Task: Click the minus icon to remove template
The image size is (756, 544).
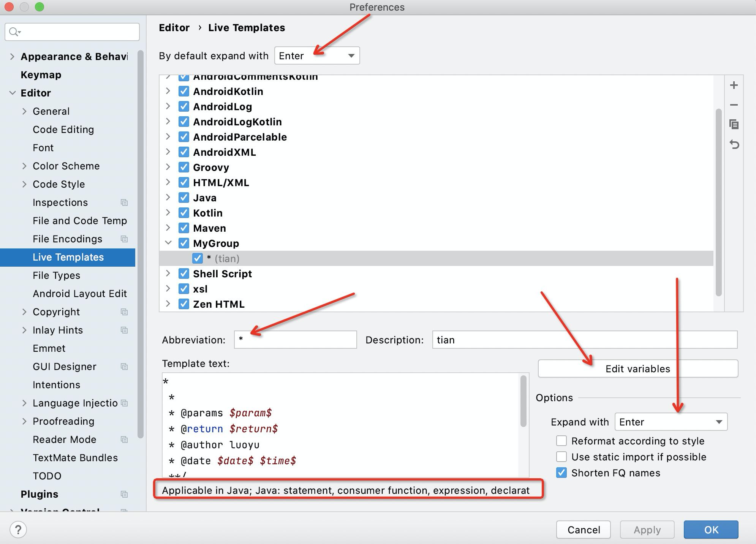Action: [734, 105]
